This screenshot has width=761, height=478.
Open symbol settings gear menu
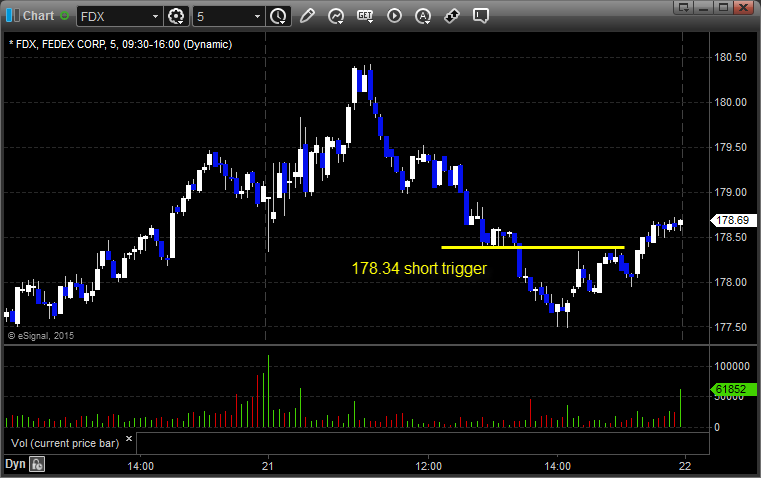[x=176, y=16]
